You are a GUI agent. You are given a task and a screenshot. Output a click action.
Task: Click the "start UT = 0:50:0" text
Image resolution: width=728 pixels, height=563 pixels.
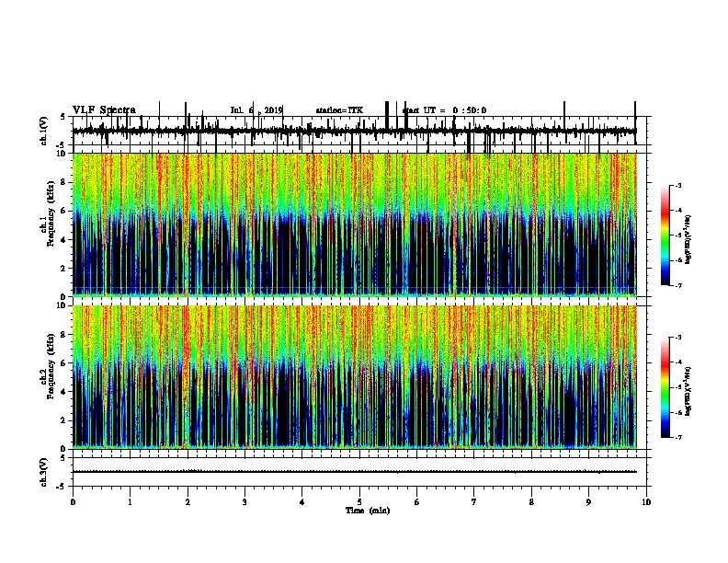click(x=444, y=110)
